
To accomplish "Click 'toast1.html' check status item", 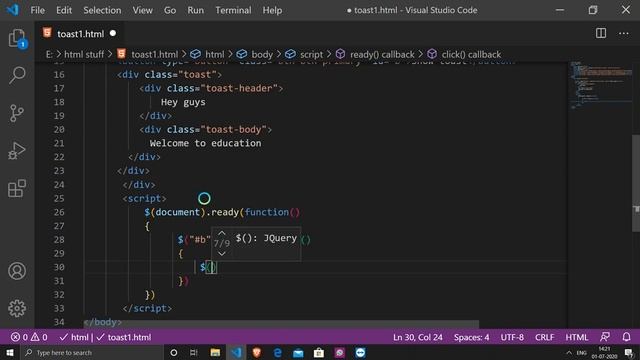I will point(124,337).
